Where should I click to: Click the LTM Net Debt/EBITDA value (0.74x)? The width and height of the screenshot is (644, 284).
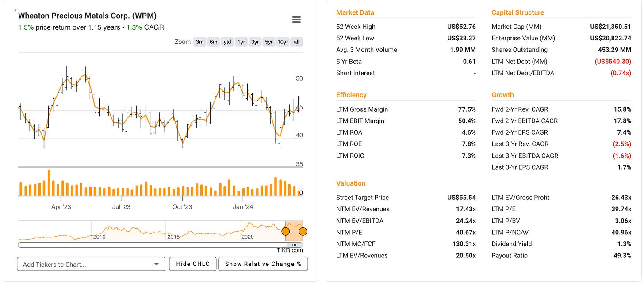coord(621,73)
